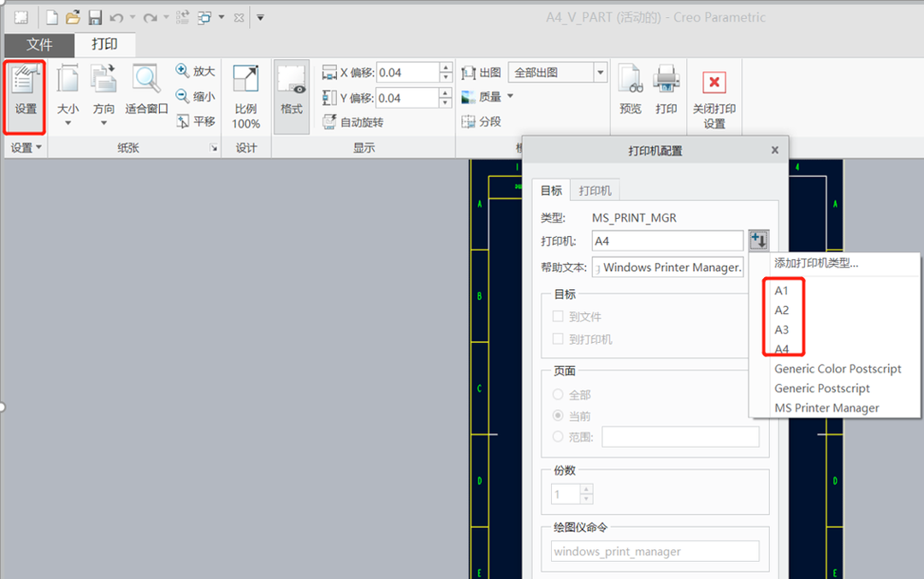
Task: Click the 打印机 name field
Action: point(667,240)
